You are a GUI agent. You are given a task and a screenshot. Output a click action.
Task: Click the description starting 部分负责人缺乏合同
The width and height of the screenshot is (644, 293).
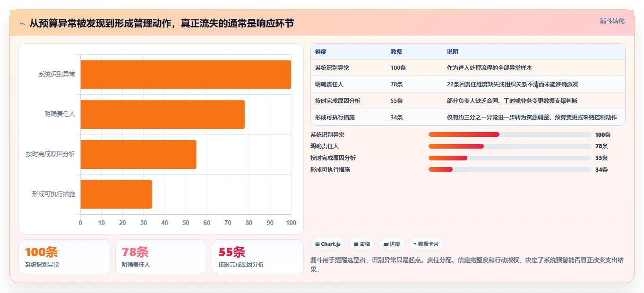tap(512, 101)
